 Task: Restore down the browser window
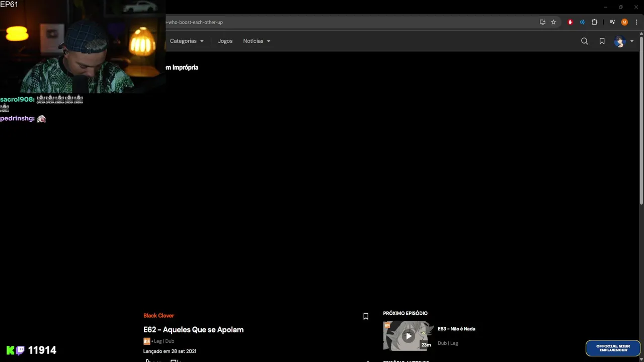point(620,7)
